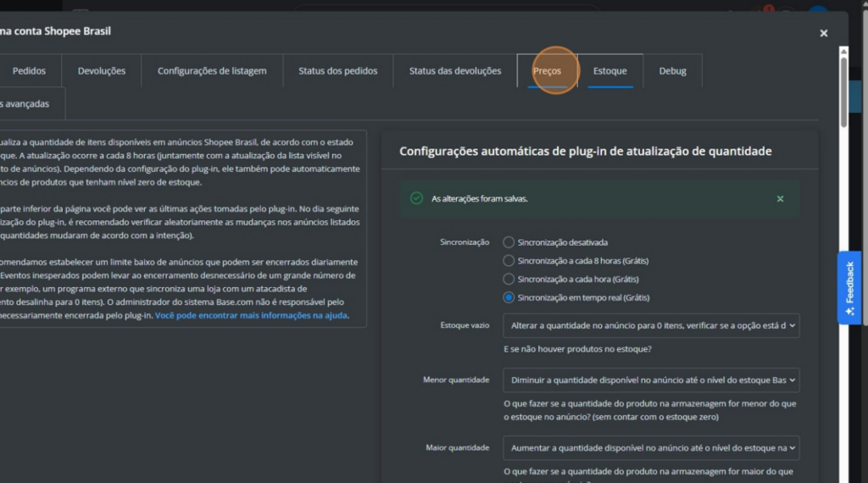The height and width of the screenshot is (483, 868).
Task: Switch to the Preços tab
Action: click(547, 71)
